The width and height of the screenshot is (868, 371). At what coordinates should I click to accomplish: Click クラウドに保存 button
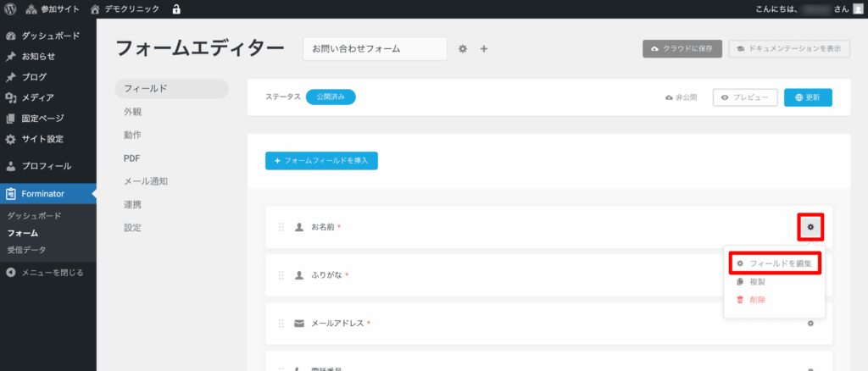[x=682, y=49]
